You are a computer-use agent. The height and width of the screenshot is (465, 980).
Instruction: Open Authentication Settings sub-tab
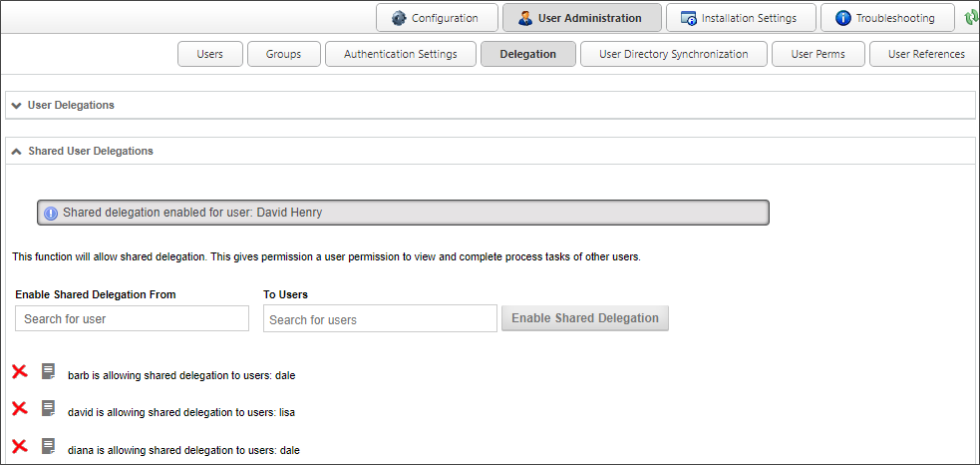click(400, 54)
